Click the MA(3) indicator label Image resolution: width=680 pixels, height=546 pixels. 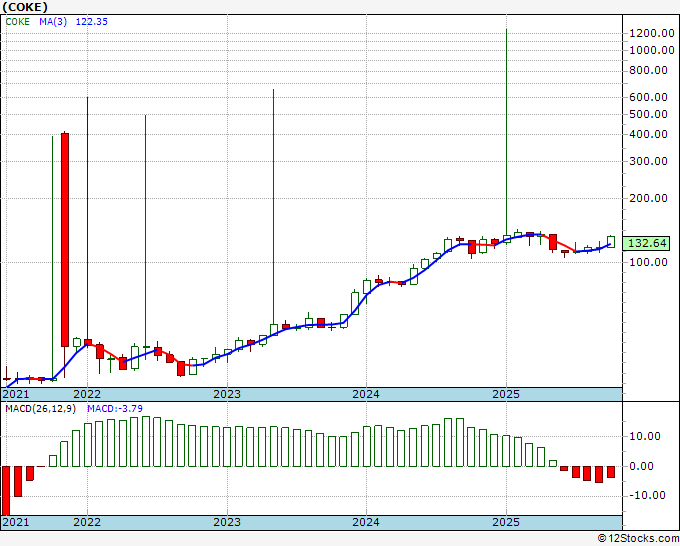coord(53,22)
